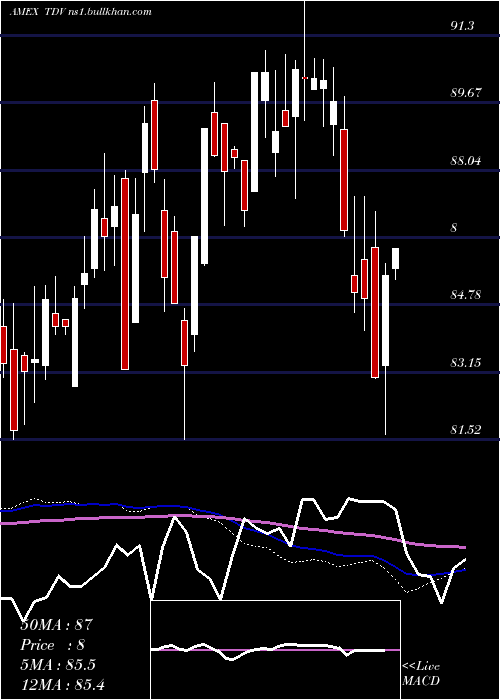Click the Price readout in the legend
Image resolution: width=500 pixels, height=700 pixels.
pos(53,645)
